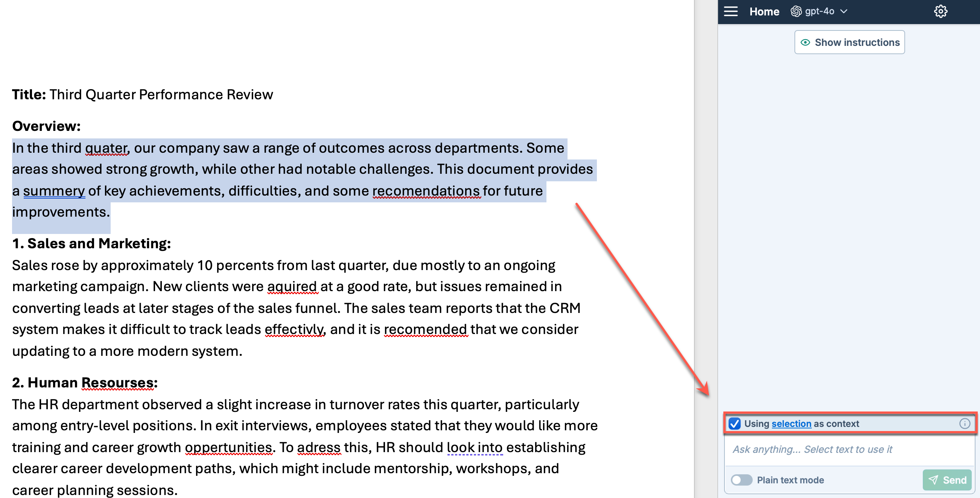This screenshot has height=498, width=980.
Task: Click the misspelled word 'recomendations'
Action: 426,191
